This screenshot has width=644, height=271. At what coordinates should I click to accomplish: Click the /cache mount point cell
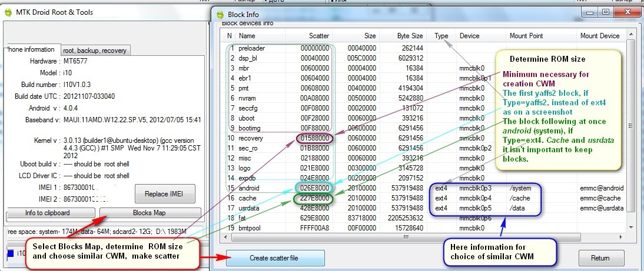click(520, 198)
